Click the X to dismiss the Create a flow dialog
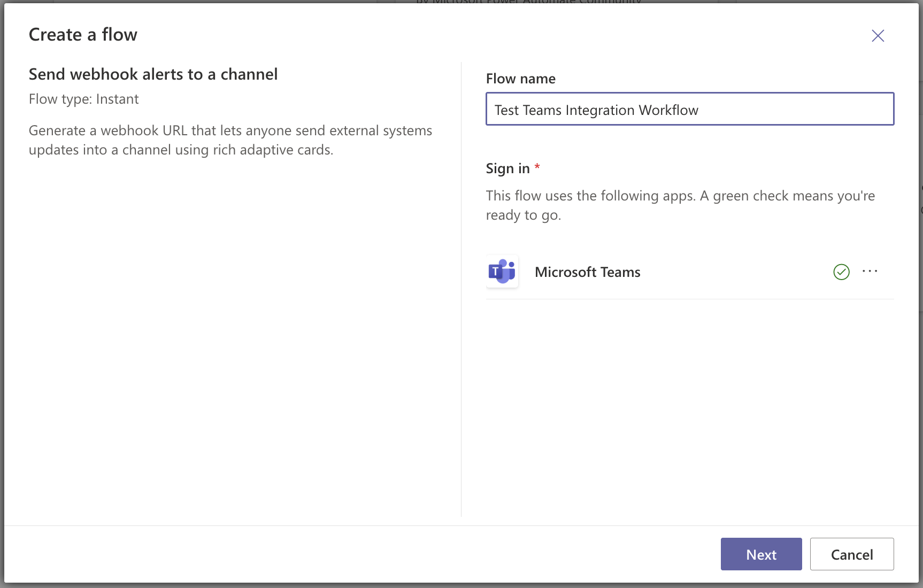 click(878, 36)
